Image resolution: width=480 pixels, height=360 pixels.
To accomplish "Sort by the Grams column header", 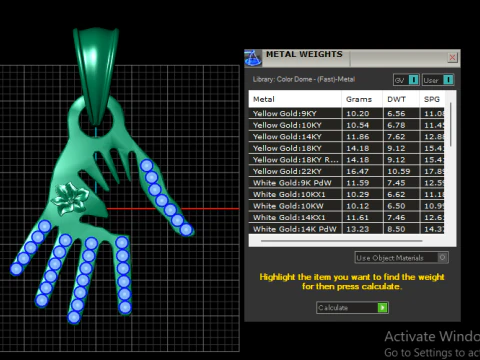I will 362,99.
